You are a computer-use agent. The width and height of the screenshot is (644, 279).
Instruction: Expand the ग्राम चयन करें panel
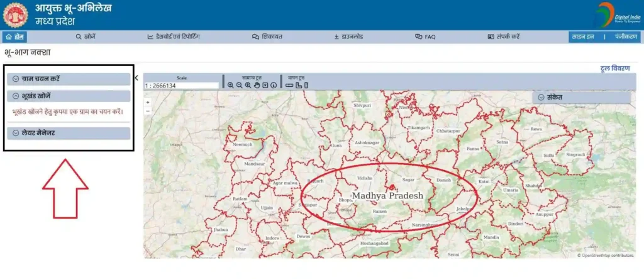click(68, 79)
